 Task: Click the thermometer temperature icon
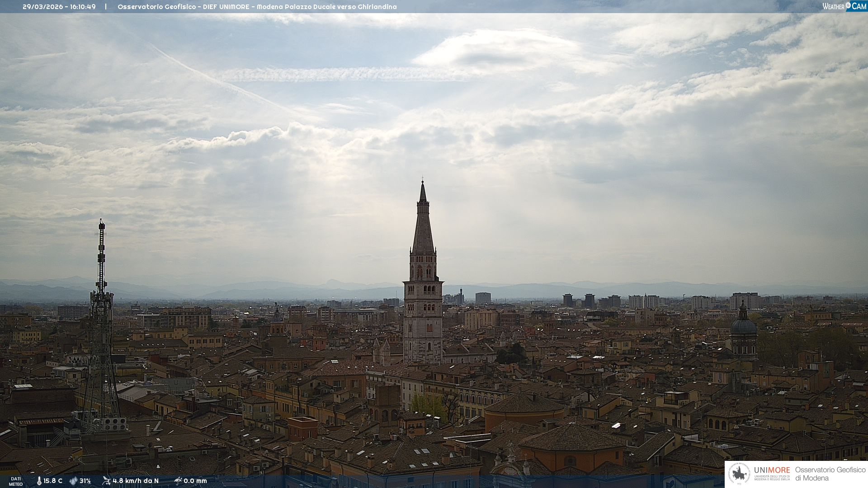[x=39, y=481]
